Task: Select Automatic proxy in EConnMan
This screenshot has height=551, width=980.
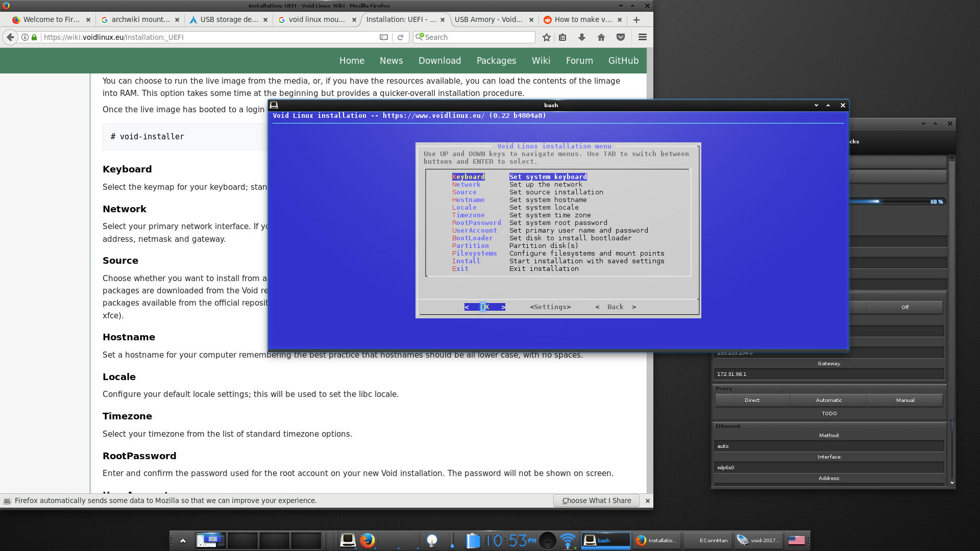Action: [828, 400]
